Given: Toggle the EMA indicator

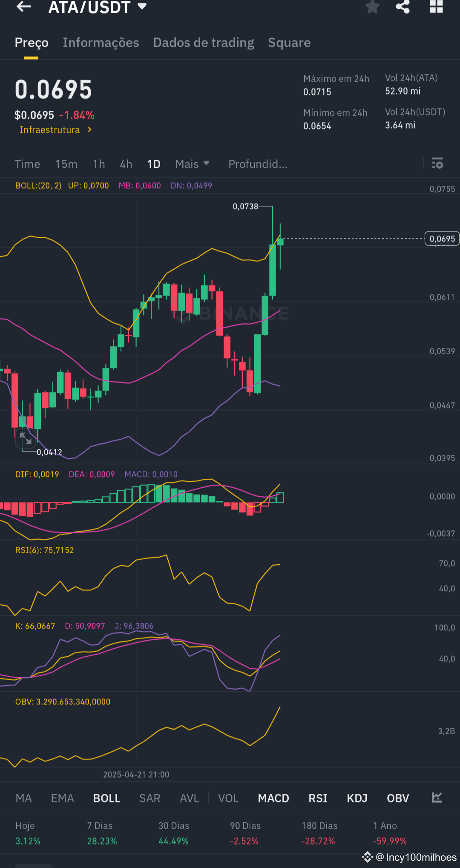Looking at the screenshot, I should [63, 798].
